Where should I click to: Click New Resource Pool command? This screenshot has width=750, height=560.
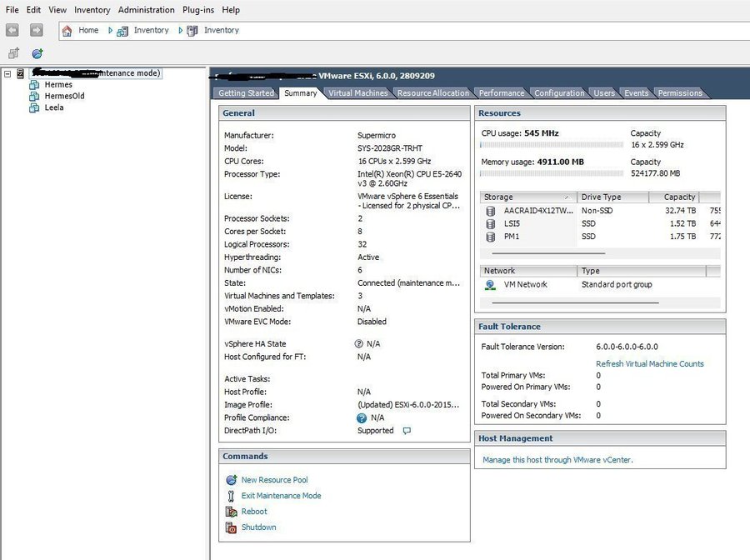(x=274, y=480)
